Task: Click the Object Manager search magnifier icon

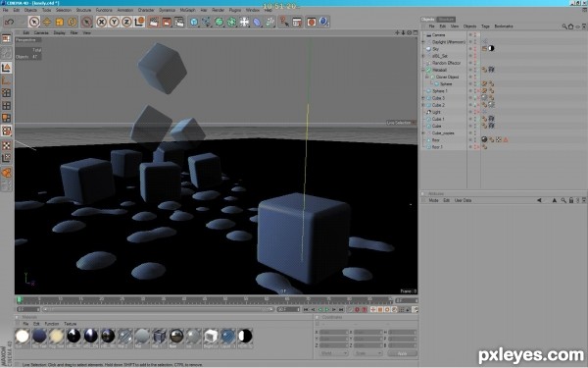Action: [564, 26]
